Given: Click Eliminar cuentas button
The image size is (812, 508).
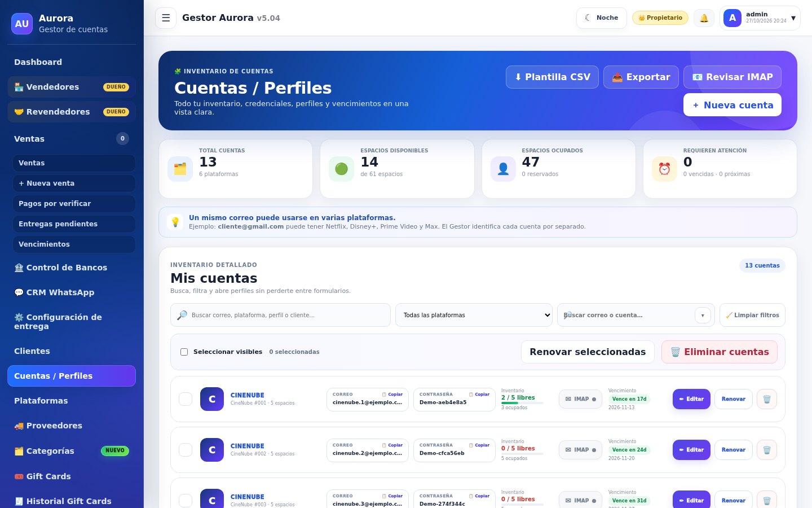Looking at the screenshot, I should 720,352.
